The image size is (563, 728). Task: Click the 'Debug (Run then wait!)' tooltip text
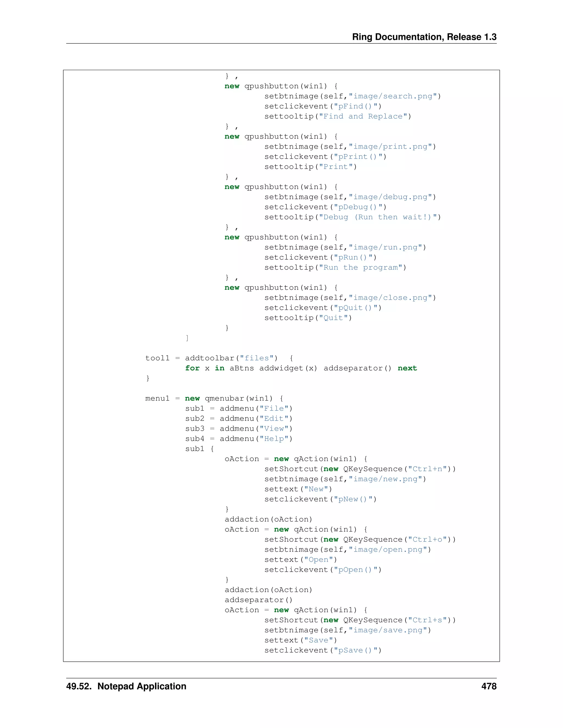coord(378,217)
